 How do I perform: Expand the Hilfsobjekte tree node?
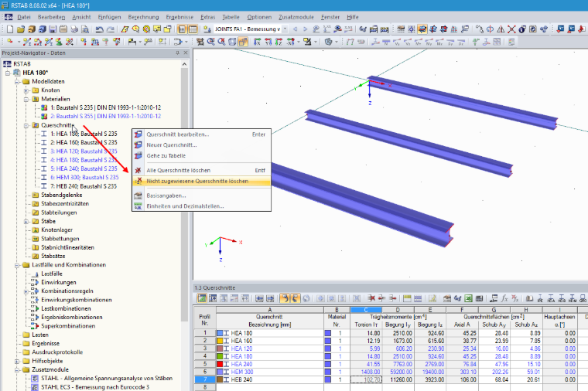(17, 362)
